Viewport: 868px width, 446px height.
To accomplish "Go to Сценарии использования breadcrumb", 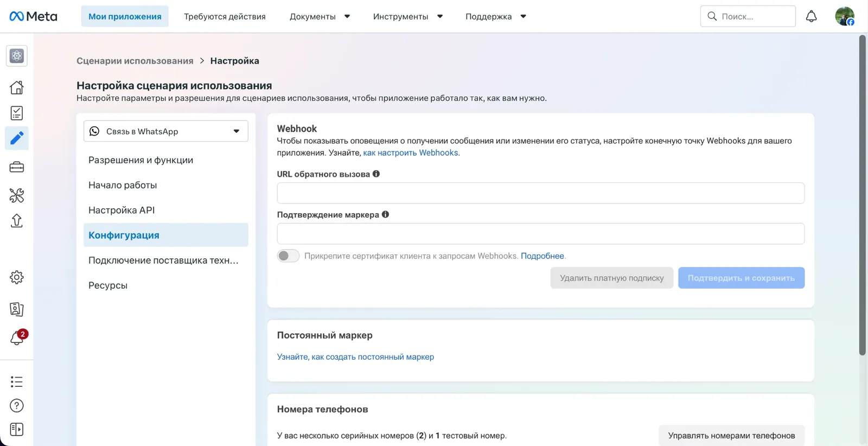I will (135, 61).
